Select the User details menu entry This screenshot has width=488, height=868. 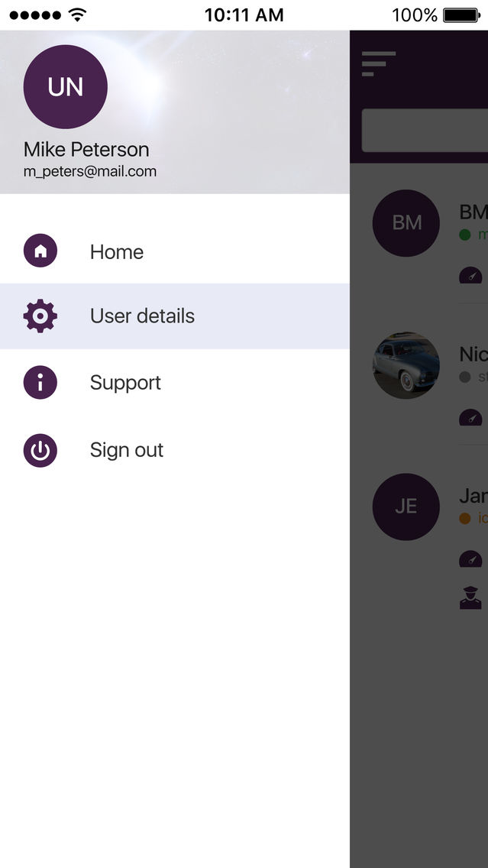coord(174,316)
